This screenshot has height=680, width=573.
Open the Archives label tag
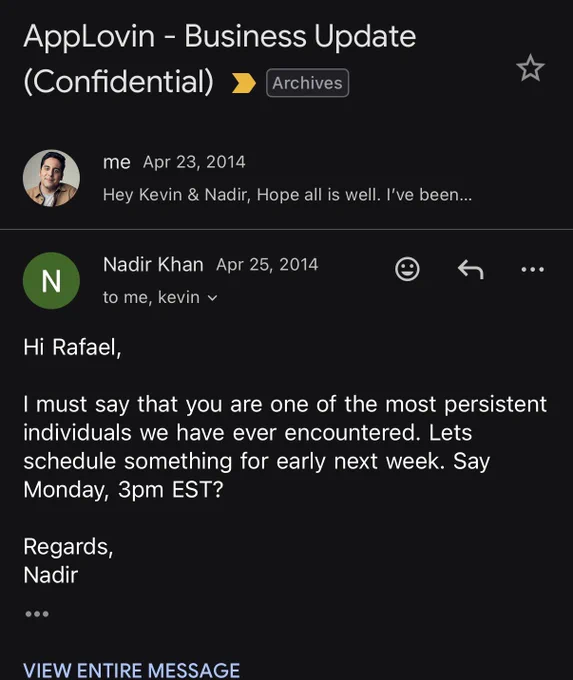(308, 83)
